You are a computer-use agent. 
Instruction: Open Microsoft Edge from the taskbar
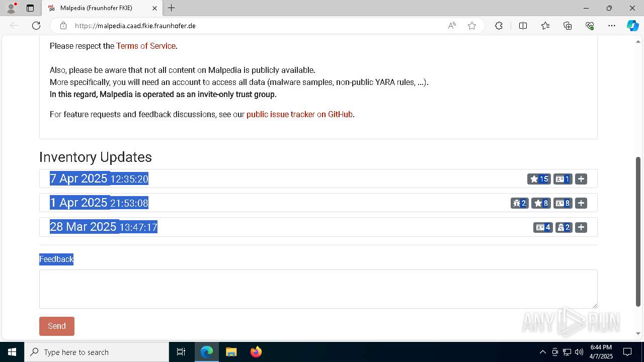pyautogui.click(x=207, y=352)
